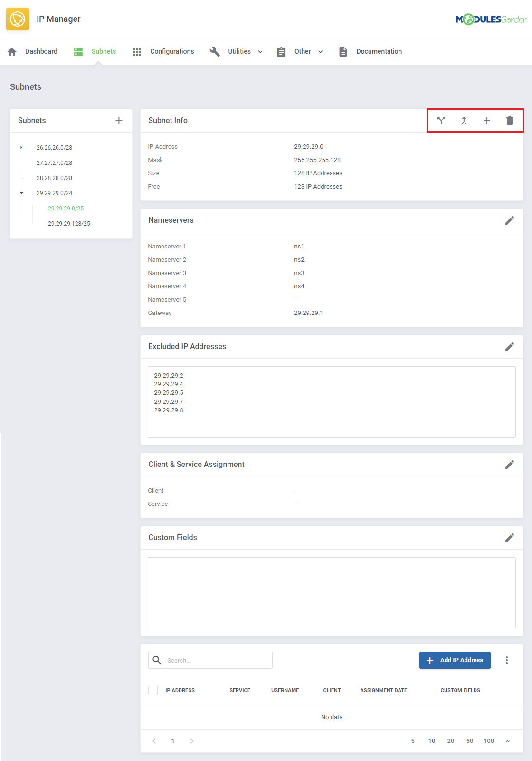Click the Mask value 255.255.255.128
The height and width of the screenshot is (761, 532).
coord(317,160)
